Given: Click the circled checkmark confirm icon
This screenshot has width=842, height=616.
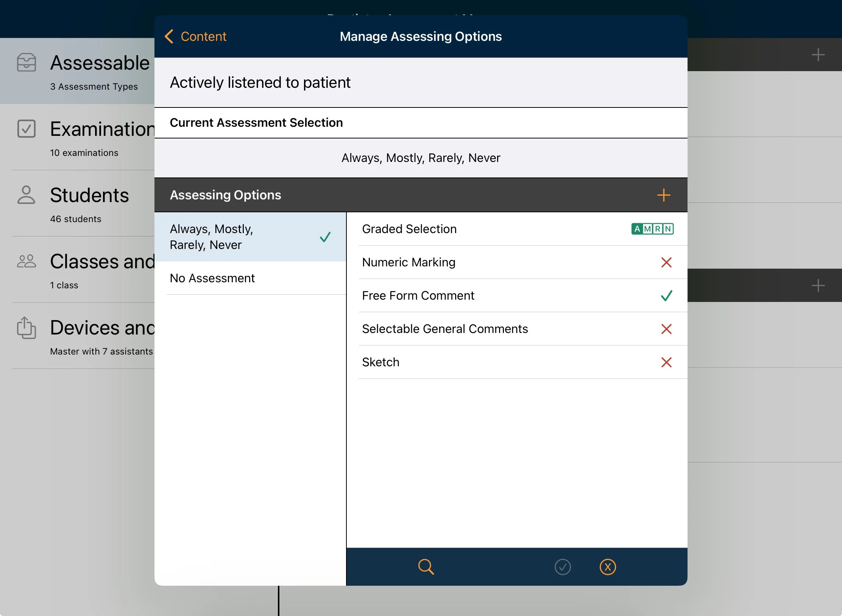Looking at the screenshot, I should coord(563,567).
